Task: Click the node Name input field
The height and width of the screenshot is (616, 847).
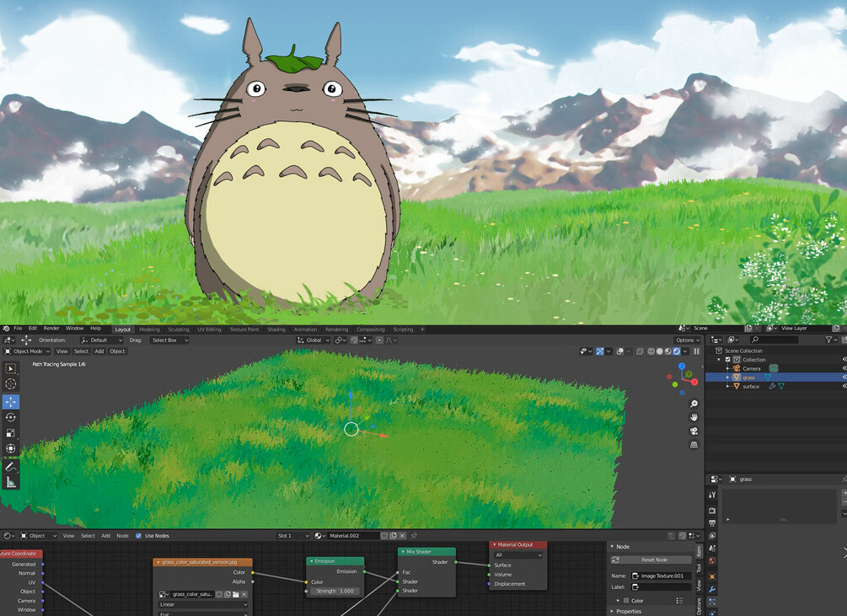Action: tap(662, 576)
